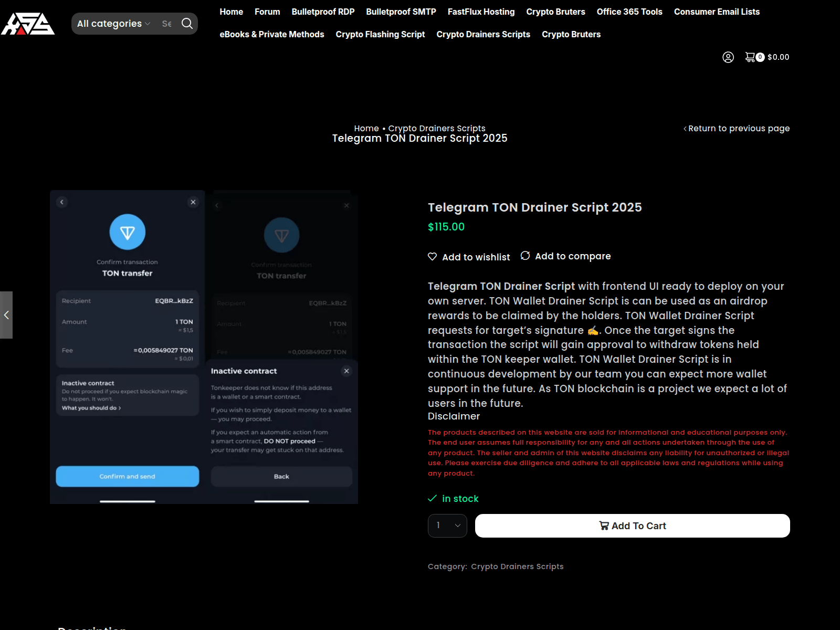Open Crypto Drainers Scripts in the navigation menu
This screenshot has height=630, width=840.
[x=483, y=34]
